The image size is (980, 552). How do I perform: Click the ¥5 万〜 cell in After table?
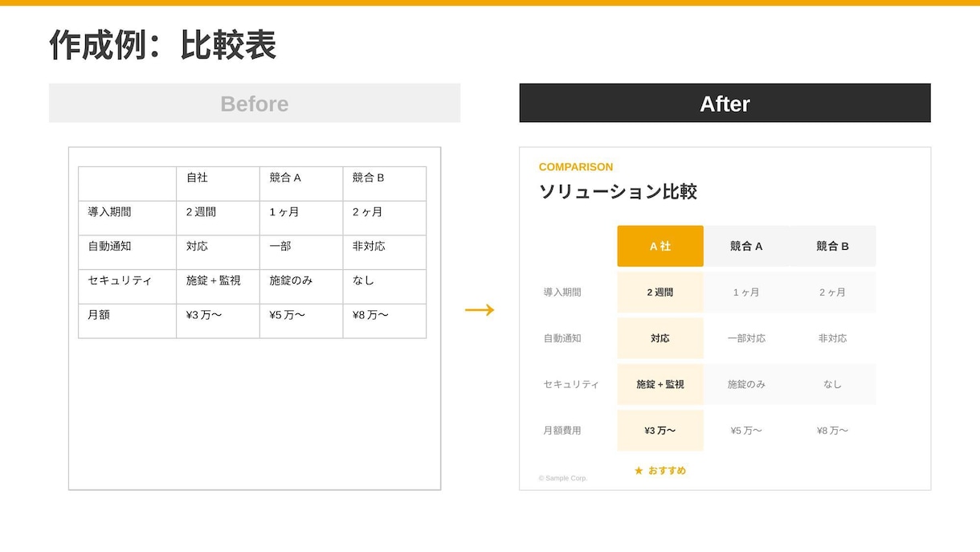(746, 431)
